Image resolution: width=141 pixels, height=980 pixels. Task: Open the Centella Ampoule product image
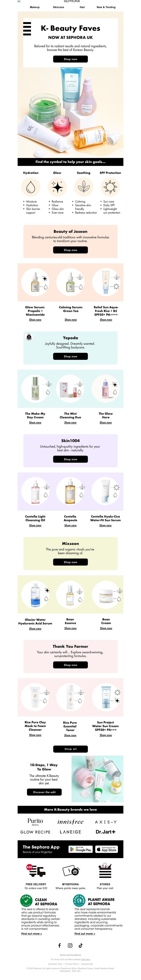70,492
